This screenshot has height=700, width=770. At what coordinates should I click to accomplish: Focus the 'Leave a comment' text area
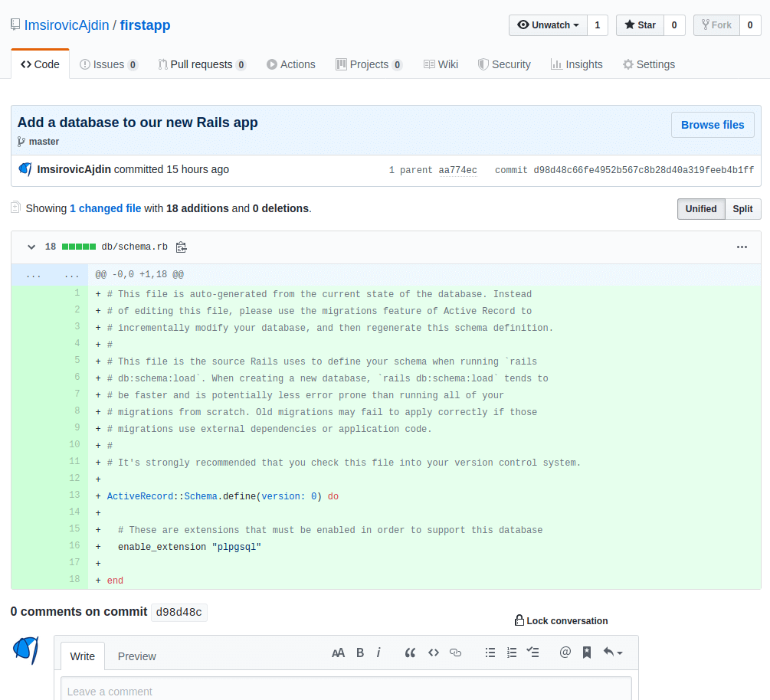(x=346, y=689)
